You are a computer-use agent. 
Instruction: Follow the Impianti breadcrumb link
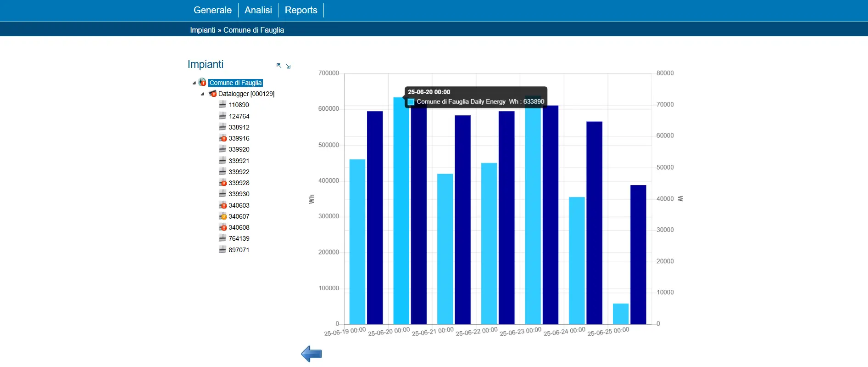tap(203, 30)
